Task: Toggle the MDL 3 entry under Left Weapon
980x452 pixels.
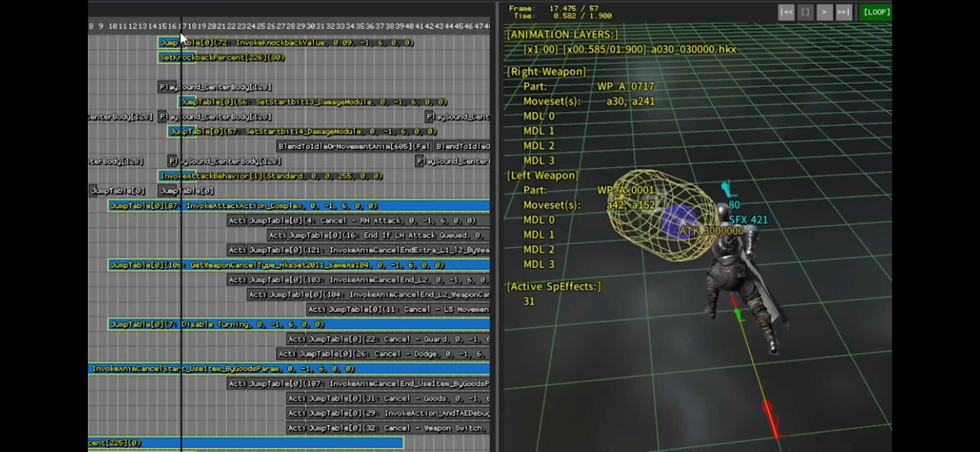Action: click(539, 264)
